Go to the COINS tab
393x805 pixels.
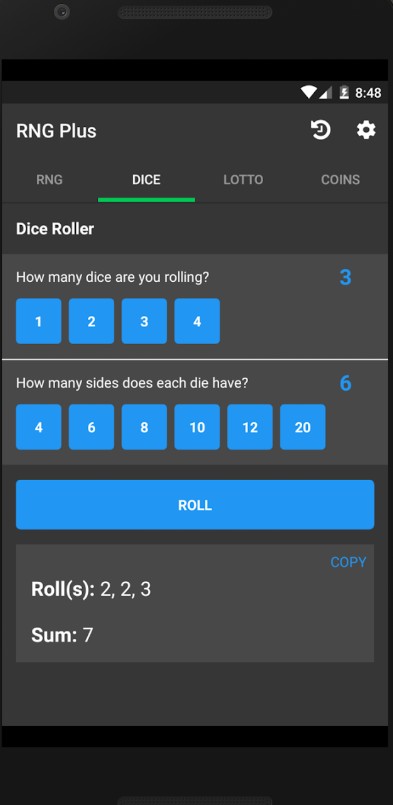[x=340, y=180]
